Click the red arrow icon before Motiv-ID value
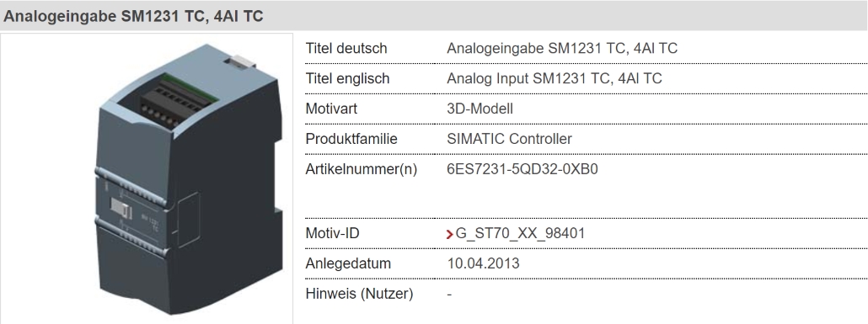 tap(449, 235)
